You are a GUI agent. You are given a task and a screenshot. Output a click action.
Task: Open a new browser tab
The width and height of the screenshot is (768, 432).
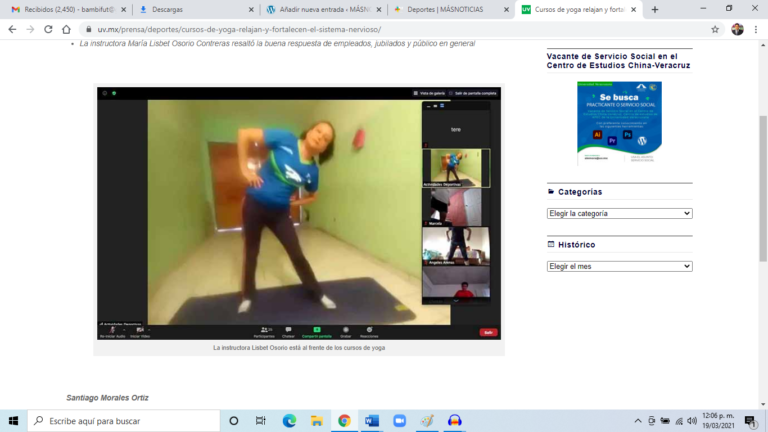click(655, 9)
